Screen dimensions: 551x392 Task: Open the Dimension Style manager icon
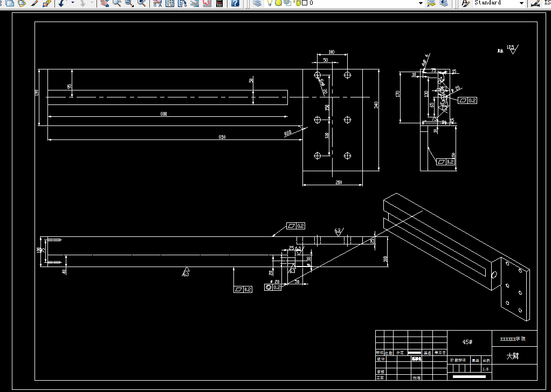click(535, 3)
